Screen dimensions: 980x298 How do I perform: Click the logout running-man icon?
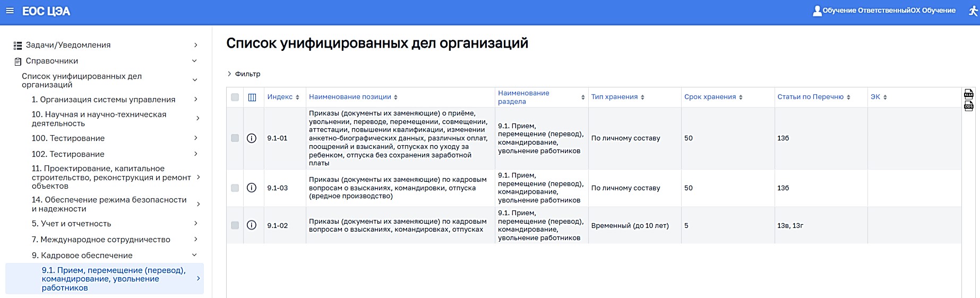pyautogui.click(x=973, y=11)
